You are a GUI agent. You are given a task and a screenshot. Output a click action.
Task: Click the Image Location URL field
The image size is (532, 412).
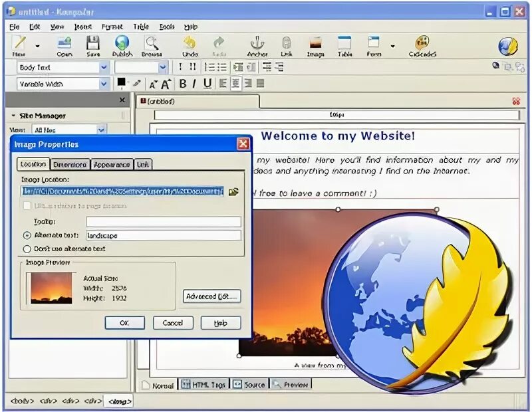122,191
